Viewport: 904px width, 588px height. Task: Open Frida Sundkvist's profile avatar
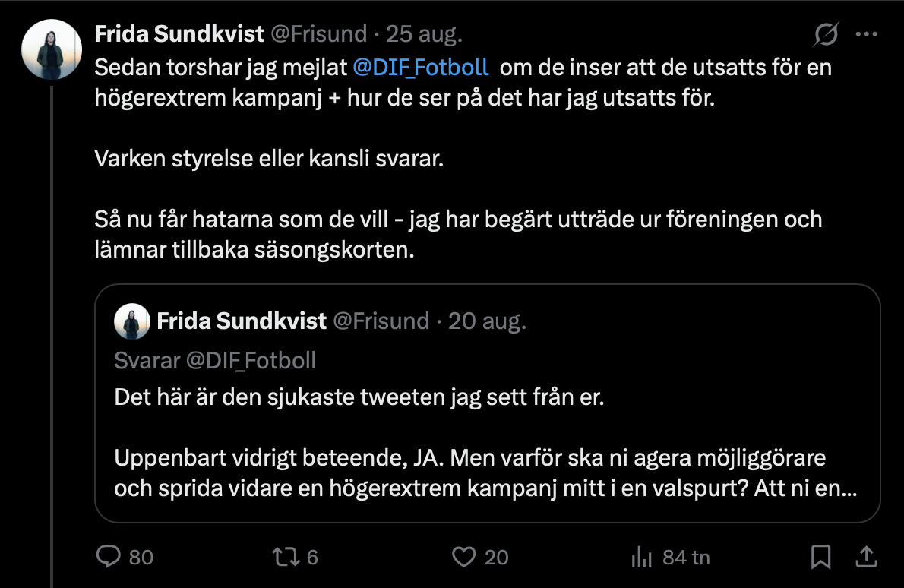tap(52, 49)
